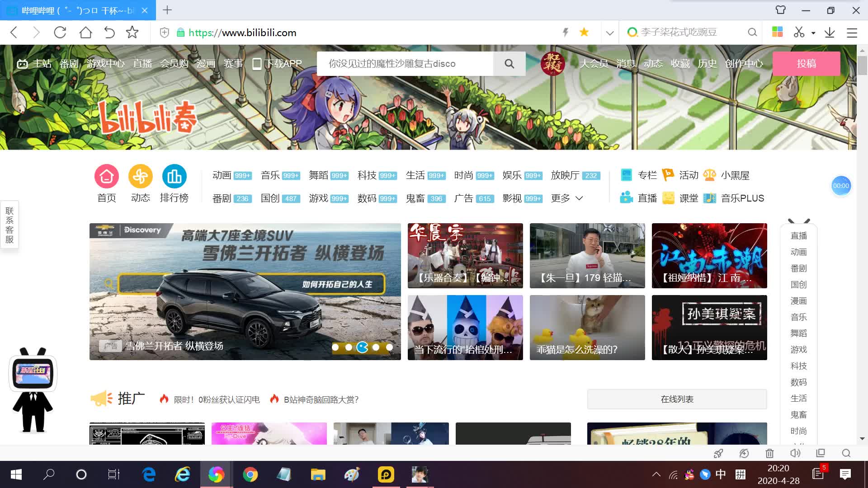
Task: Click the yellow 动态 pinwheel icon
Action: 141,176
